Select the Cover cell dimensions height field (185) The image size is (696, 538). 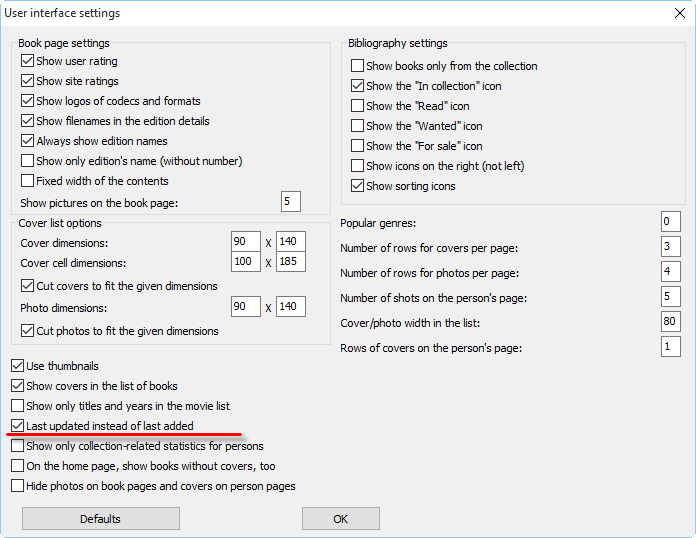coord(291,261)
